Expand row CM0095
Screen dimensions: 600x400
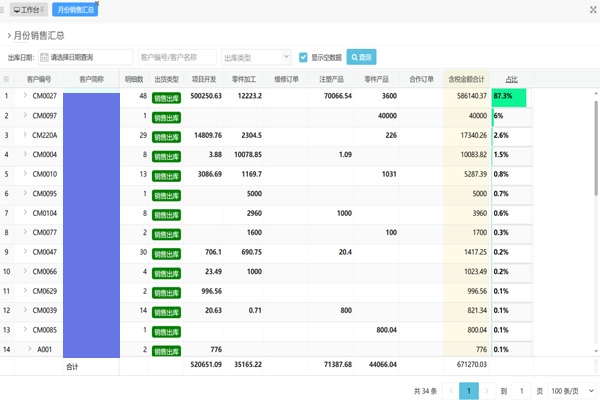click(25, 193)
